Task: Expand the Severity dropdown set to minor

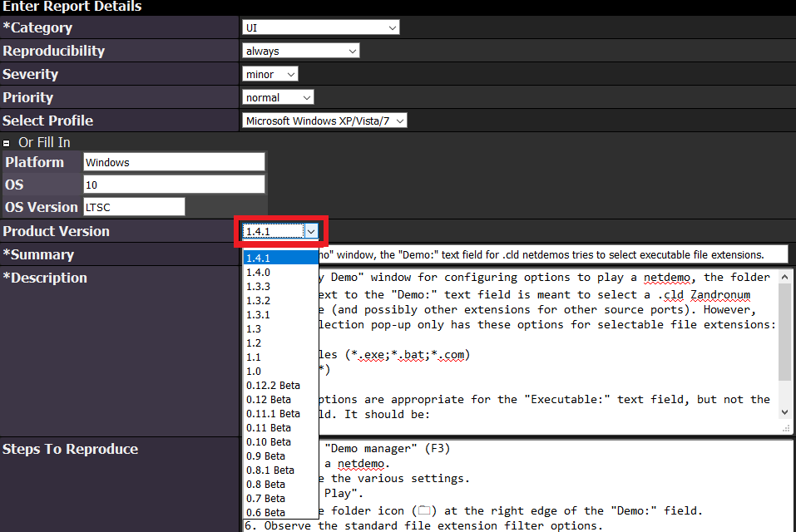Action: [x=270, y=74]
